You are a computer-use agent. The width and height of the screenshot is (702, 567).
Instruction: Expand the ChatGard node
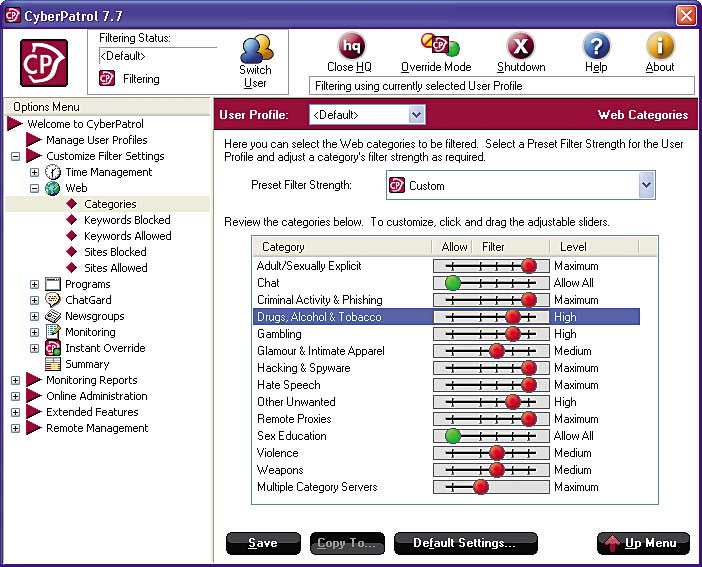(x=34, y=301)
